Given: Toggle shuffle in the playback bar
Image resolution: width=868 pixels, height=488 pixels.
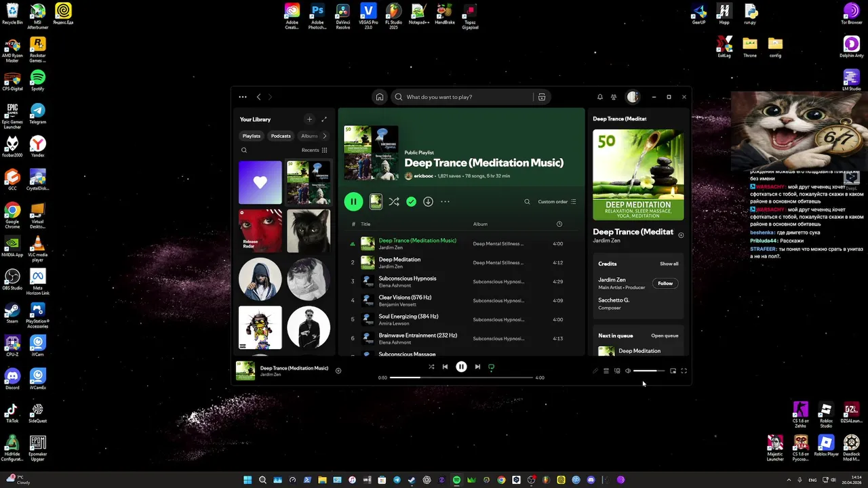Looking at the screenshot, I should point(431,367).
